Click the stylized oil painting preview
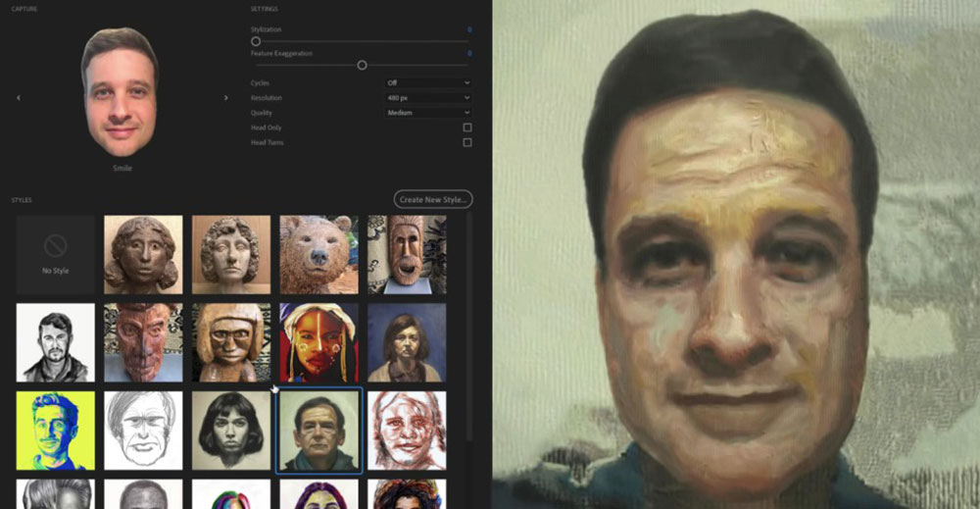980x509 pixels. point(736,255)
